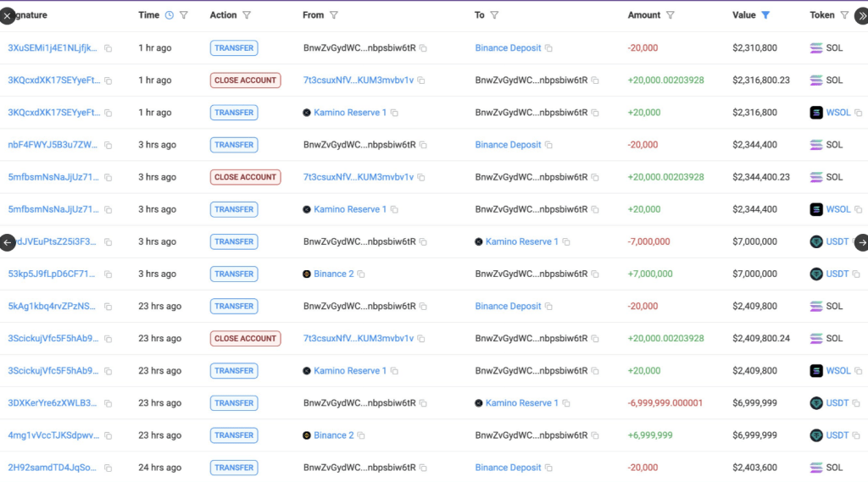868x482 pixels.
Task: Open the Token column filter
Action: tap(844, 15)
